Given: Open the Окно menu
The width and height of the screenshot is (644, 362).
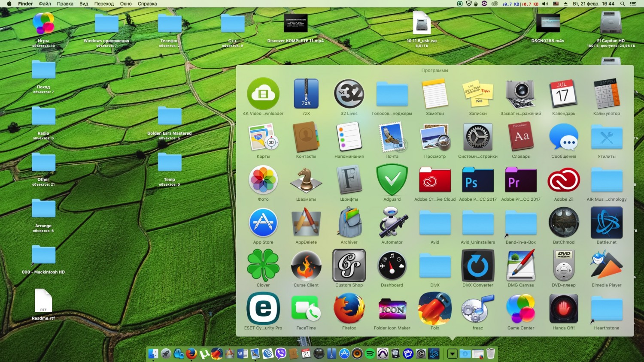Looking at the screenshot, I should 126,4.
